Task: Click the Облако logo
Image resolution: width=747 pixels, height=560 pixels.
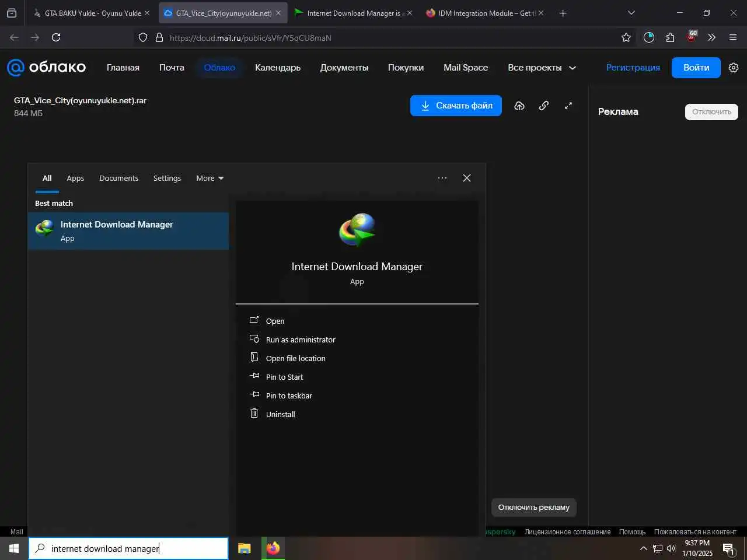Action: [x=47, y=68]
